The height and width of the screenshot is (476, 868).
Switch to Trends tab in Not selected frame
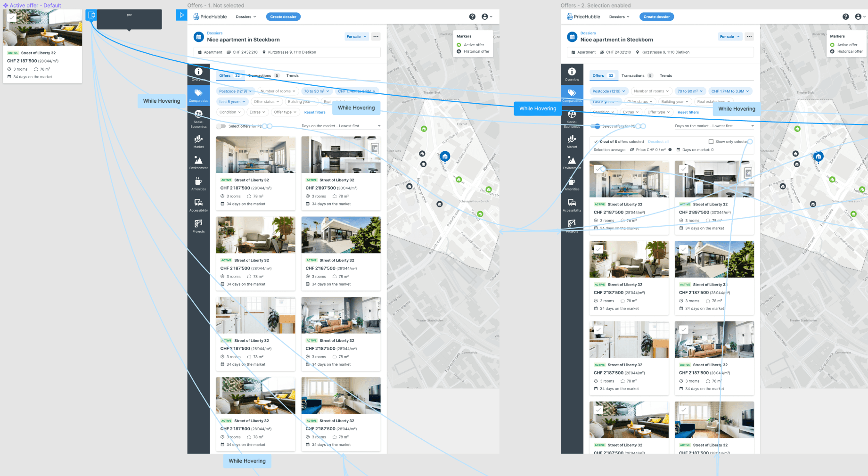pos(292,75)
